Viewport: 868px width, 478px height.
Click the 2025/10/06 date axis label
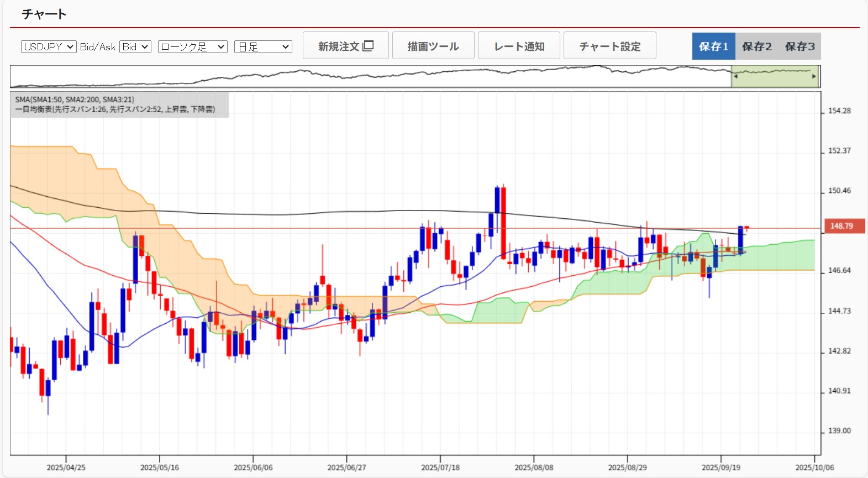[x=814, y=468]
